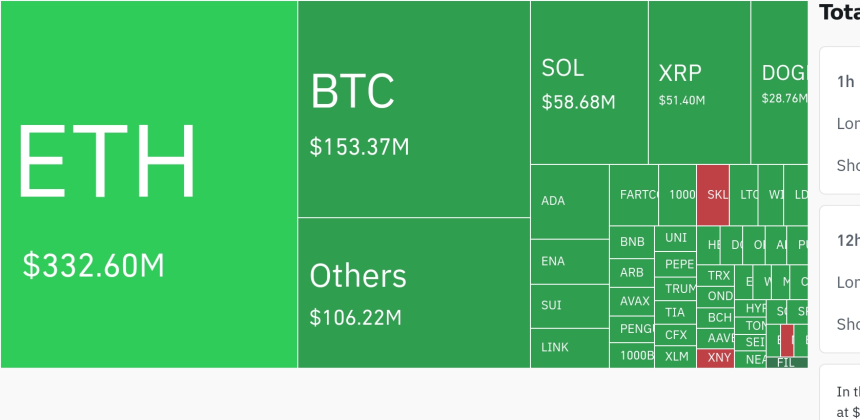The image size is (860, 420).
Task: Click the red SKL tile
Action: [713, 195]
